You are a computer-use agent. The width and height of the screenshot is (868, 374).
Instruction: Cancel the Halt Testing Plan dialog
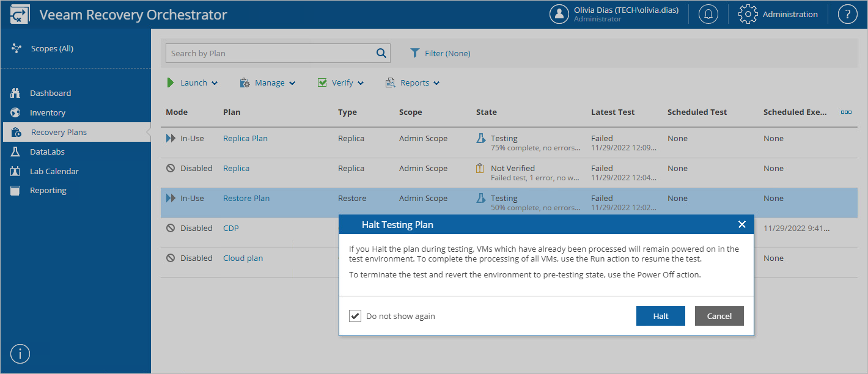point(719,316)
